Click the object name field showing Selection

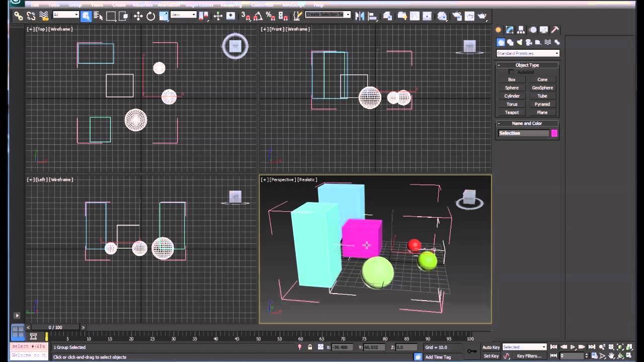pyautogui.click(x=523, y=133)
